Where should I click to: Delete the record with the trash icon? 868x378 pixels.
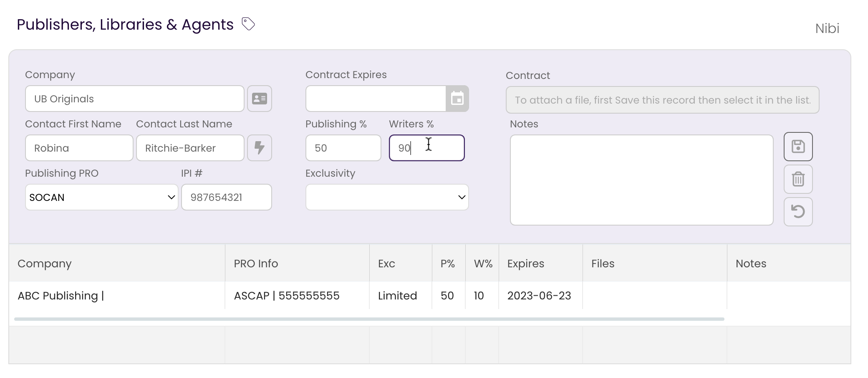[x=798, y=179]
